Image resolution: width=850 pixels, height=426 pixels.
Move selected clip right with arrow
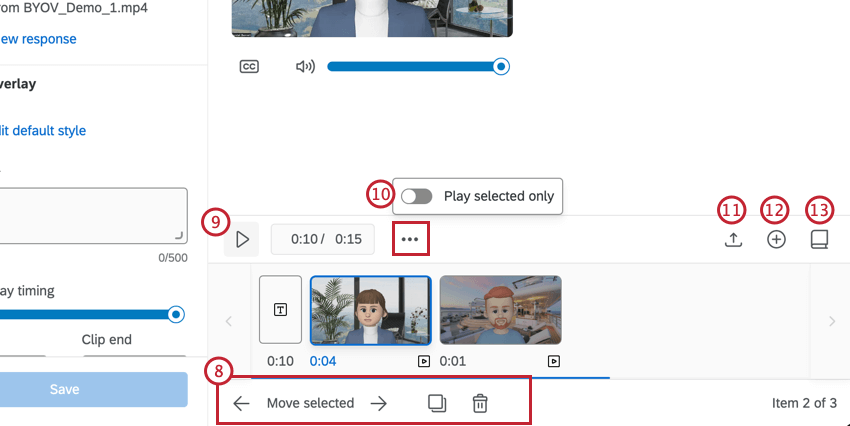379,403
